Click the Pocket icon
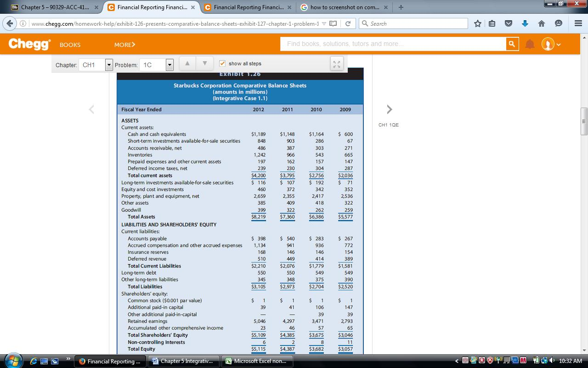588x368 pixels. 509,23
